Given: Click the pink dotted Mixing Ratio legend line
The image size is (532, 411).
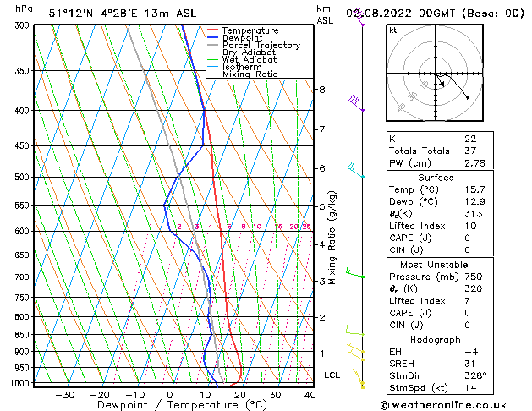Looking at the screenshot, I should (212, 74).
